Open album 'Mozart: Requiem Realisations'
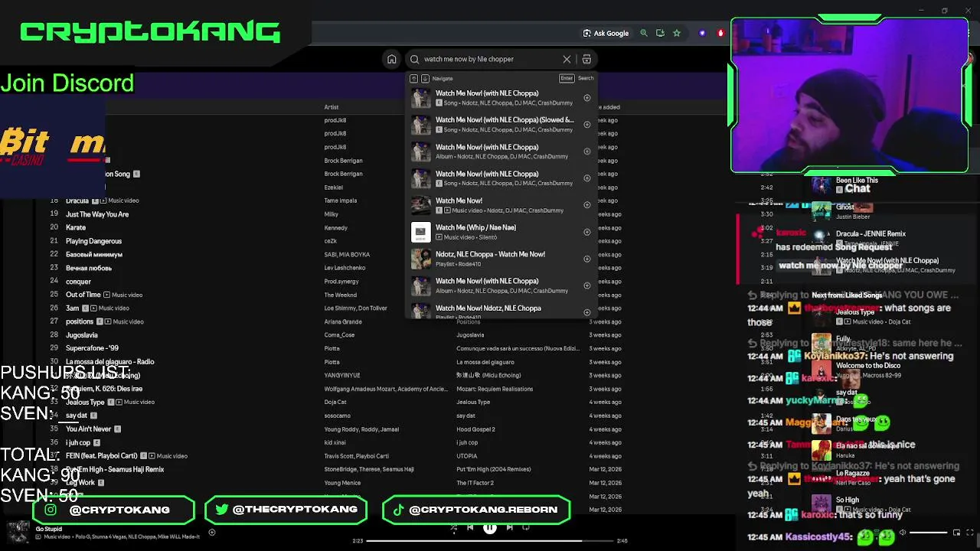 (495, 389)
